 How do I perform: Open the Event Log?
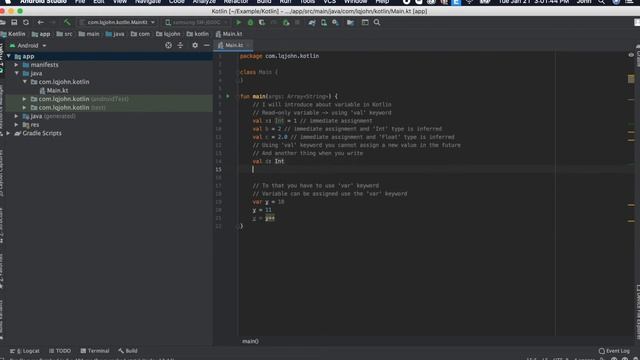614,351
